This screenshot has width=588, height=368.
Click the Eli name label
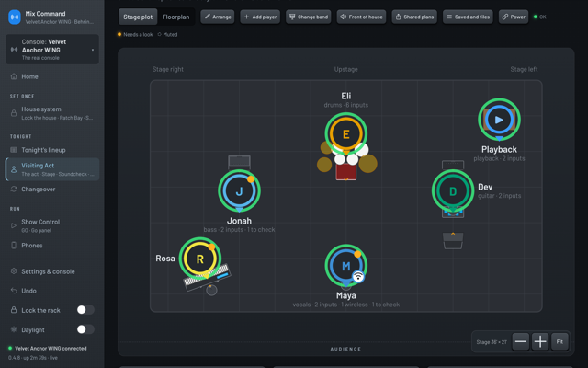coord(345,96)
